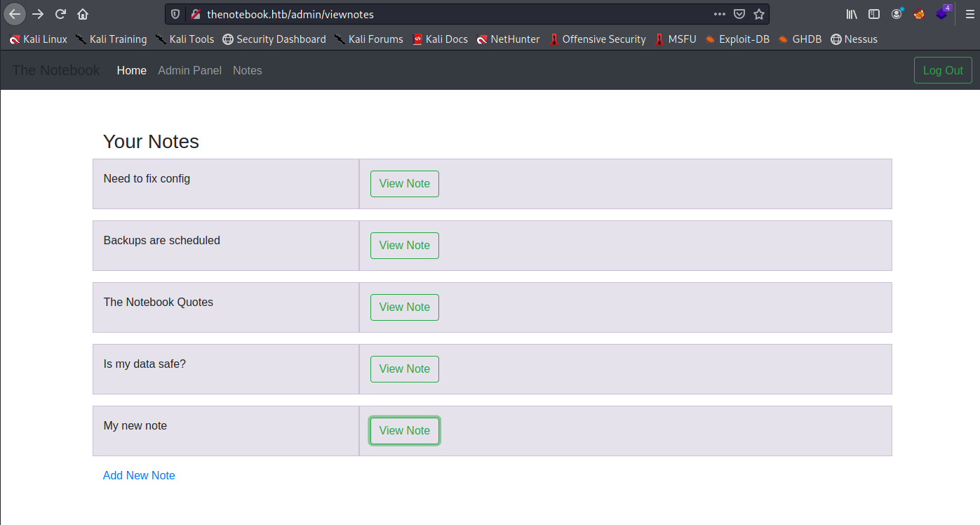The width and height of the screenshot is (980, 525).
Task: View Note for The Notebook Quotes
Action: [405, 307]
